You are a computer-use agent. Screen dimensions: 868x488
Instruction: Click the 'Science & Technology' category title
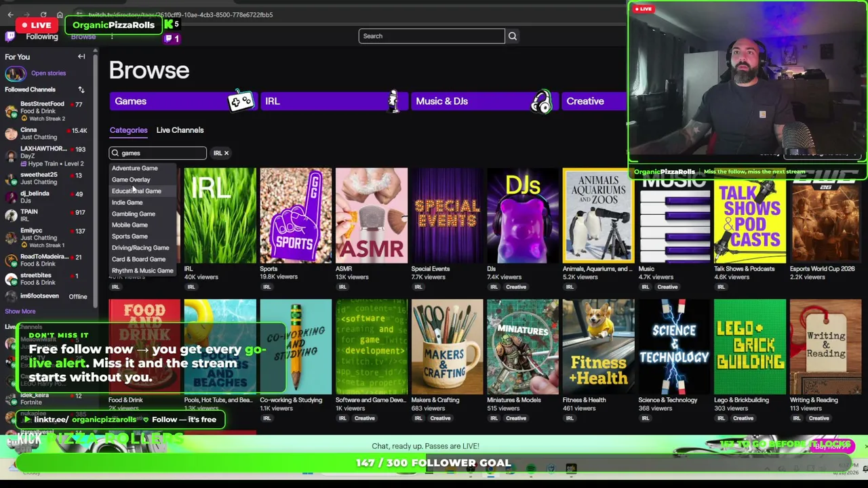[668, 400]
